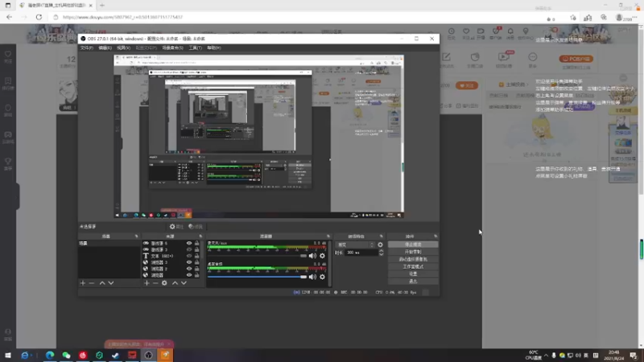The image size is (644, 362).
Task: Pop out the Scenes dock panel
Action: click(136, 237)
